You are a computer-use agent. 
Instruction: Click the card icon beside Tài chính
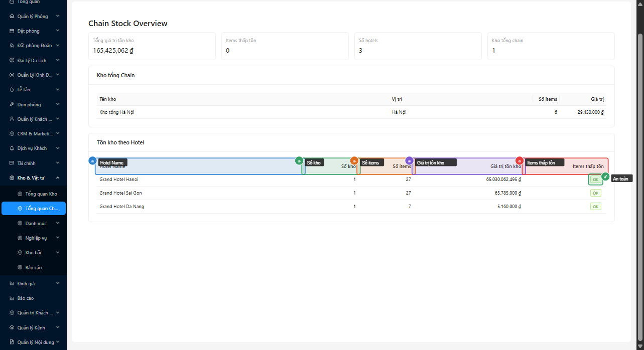[x=12, y=163]
